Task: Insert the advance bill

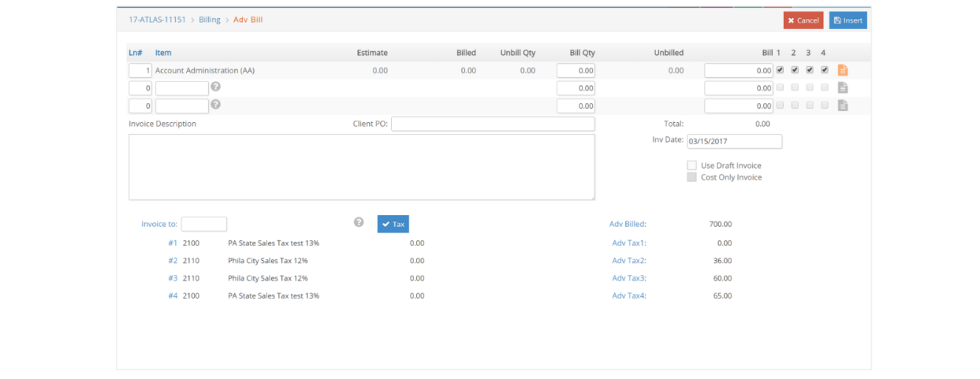Action: (x=848, y=20)
